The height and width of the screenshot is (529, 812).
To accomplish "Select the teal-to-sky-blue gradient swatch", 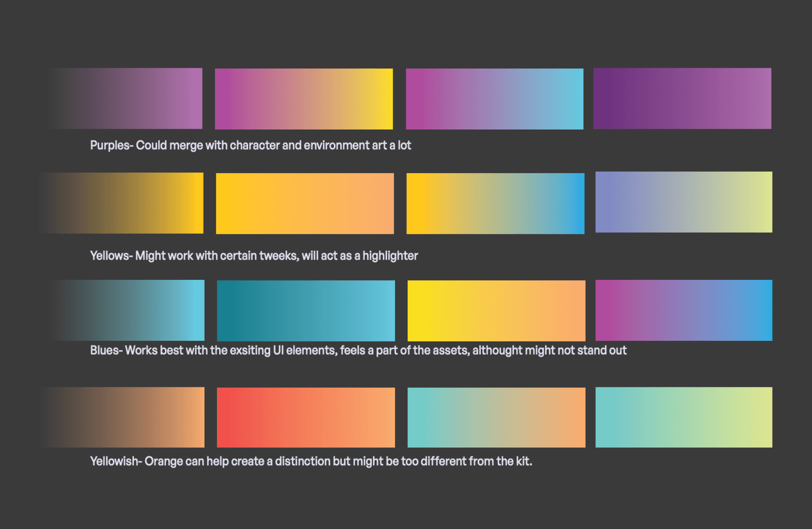I will click(306, 311).
